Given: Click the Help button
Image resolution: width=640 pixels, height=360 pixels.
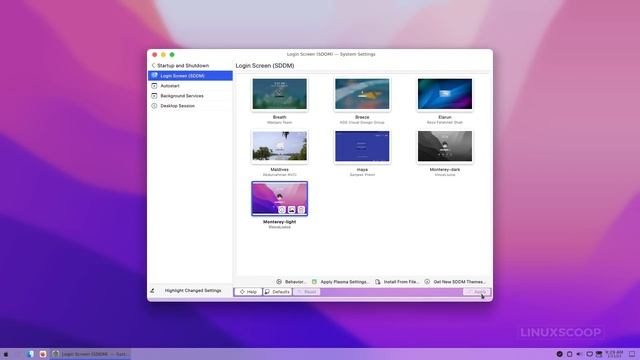Looking at the screenshot, I should click(x=248, y=292).
